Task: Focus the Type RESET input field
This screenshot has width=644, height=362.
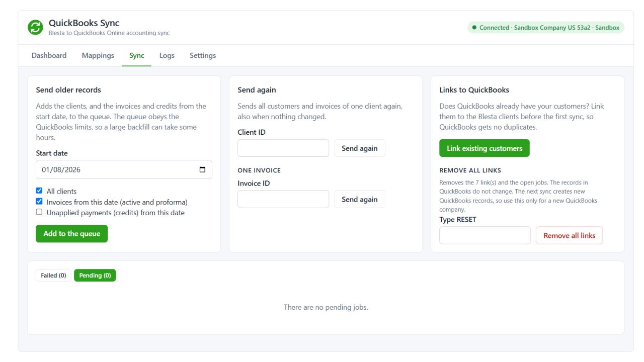Action: point(485,236)
